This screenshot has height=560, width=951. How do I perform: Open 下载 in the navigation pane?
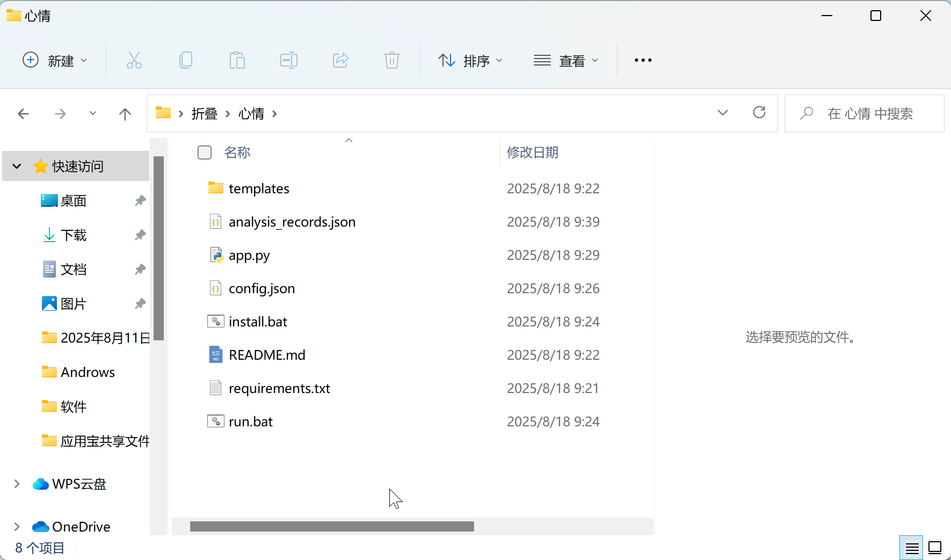[73, 235]
